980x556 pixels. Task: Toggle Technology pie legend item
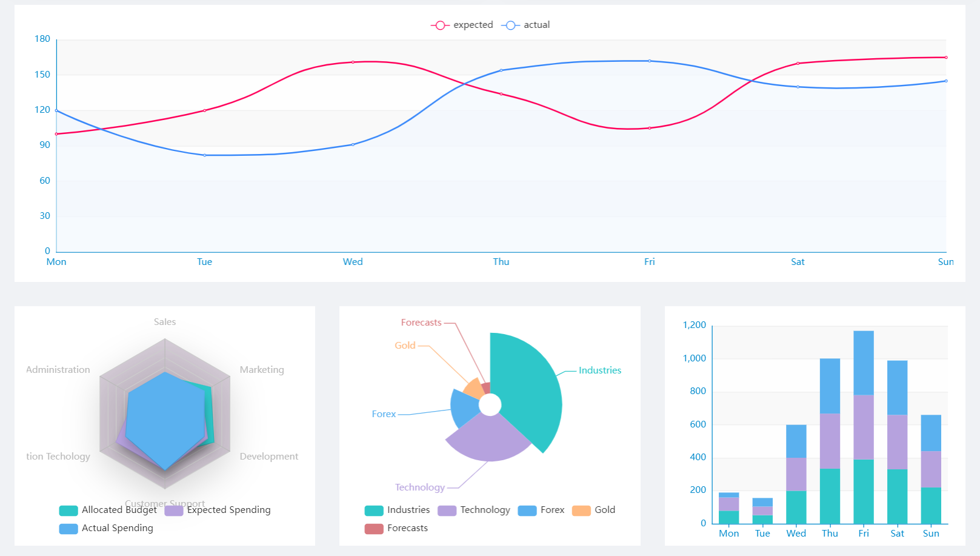[474, 510]
